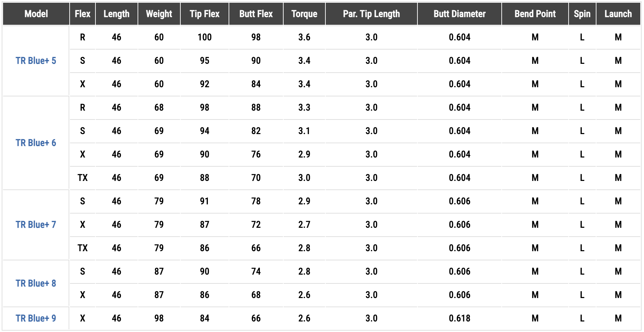Select the TR Blue+ 9 link
The image size is (644, 332).
36,318
